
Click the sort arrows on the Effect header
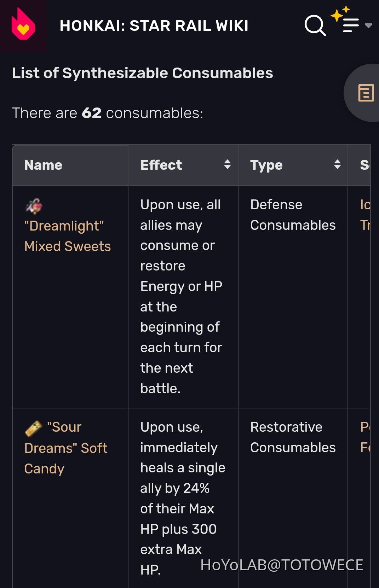(227, 165)
